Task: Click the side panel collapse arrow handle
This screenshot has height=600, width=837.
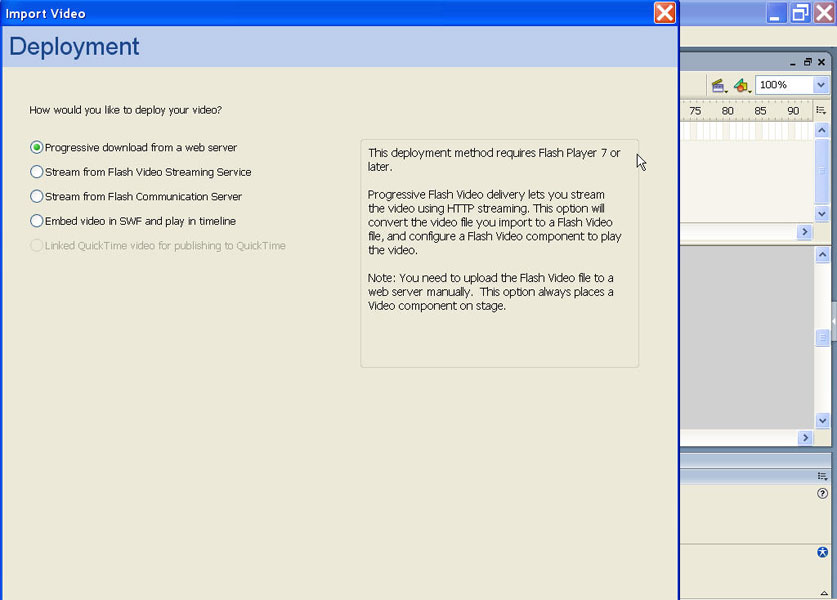Action: pyautogui.click(x=834, y=321)
